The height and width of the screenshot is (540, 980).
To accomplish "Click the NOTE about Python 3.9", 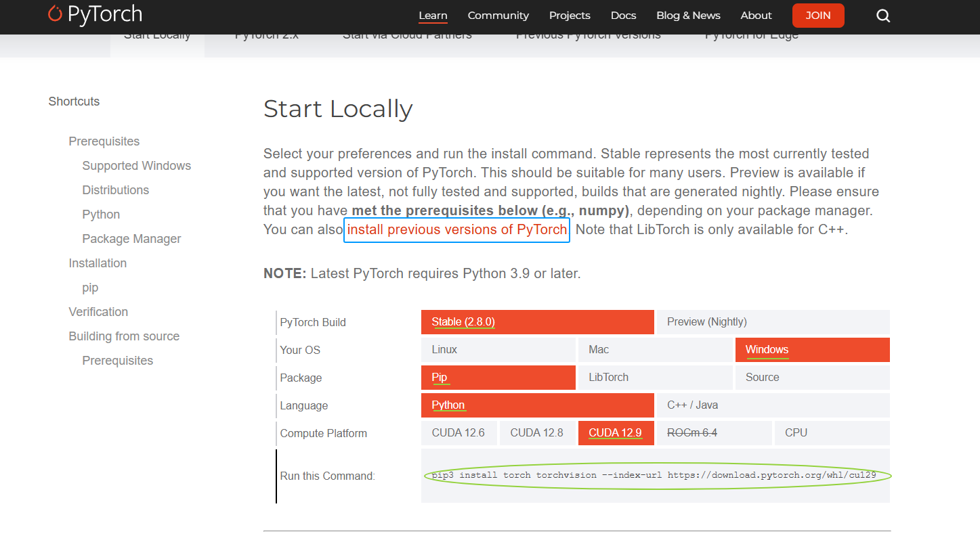I will [422, 274].
